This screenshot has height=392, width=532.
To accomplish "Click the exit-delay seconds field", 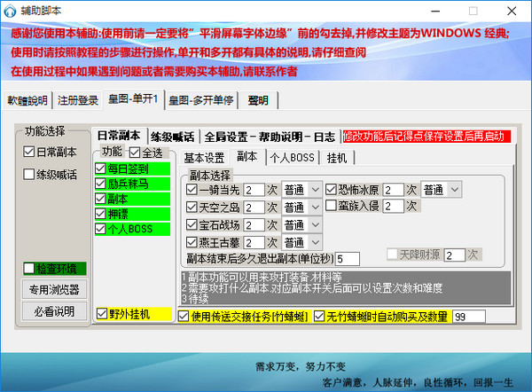I will pyautogui.click(x=347, y=259).
